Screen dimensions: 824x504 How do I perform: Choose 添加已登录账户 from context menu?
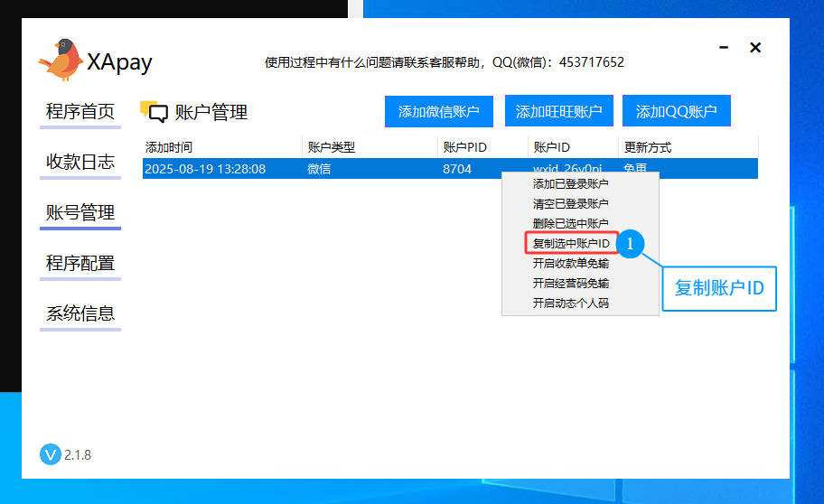tap(570, 184)
